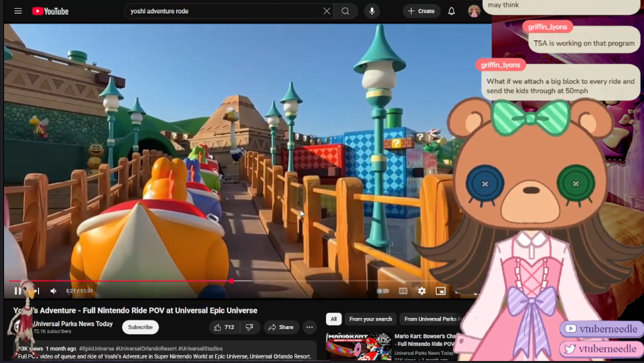Subscribe to Universal Parks News Today
The height and width of the screenshot is (363, 644).
(140, 327)
